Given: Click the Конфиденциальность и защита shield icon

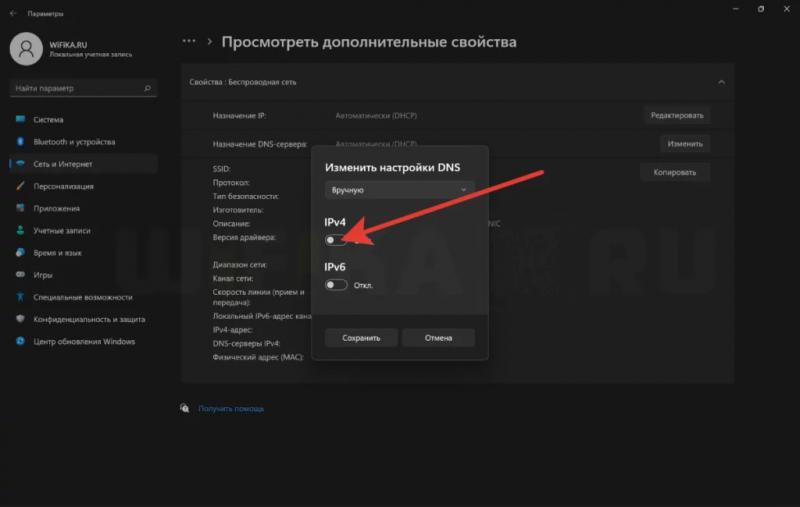Looking at the screenshot, I should pos(20,319).
